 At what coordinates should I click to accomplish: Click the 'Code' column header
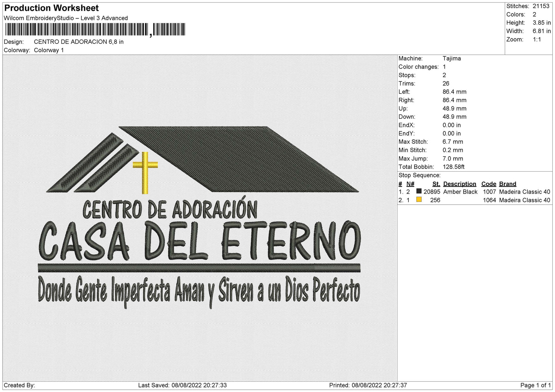pos(489,184)
